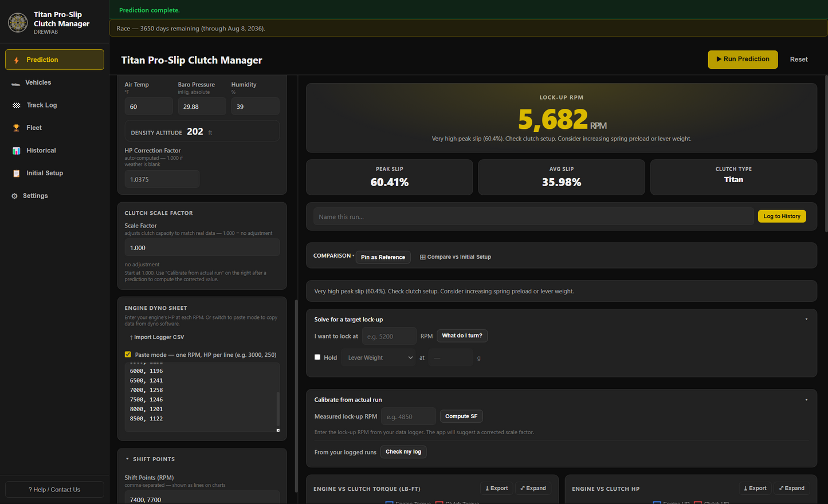Click the Reset button
Image resolution: width=828 pixels, height=504 pixels.
(799, 59)
